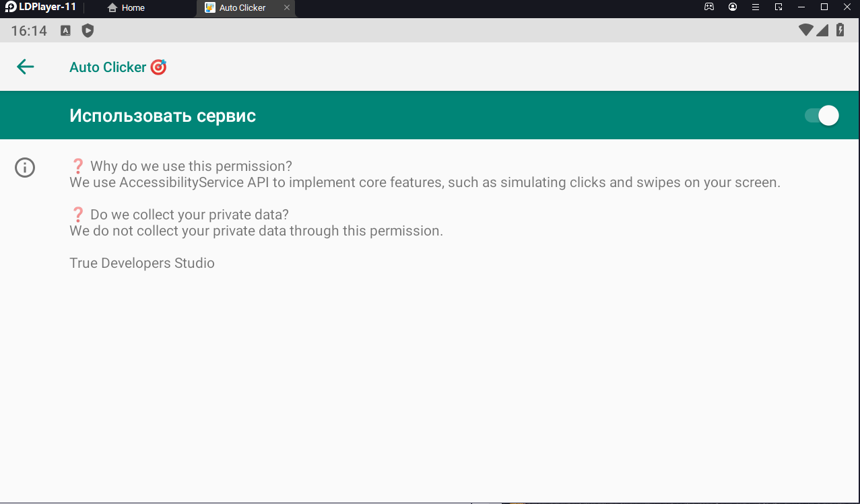Tap the Play Protect shield status icon
This screenshot has width=860, height=504.
pos(88,30)
